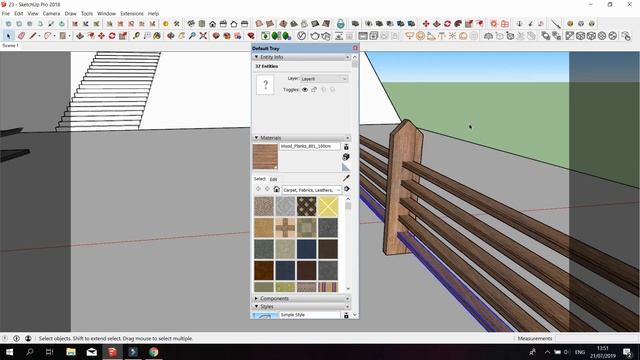Select the Line pencil tool

tap(33, 36)
